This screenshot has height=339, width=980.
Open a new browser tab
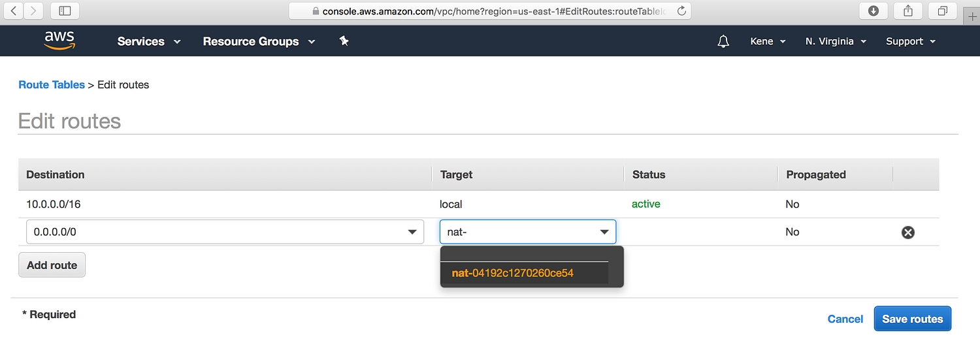(973, 16)
